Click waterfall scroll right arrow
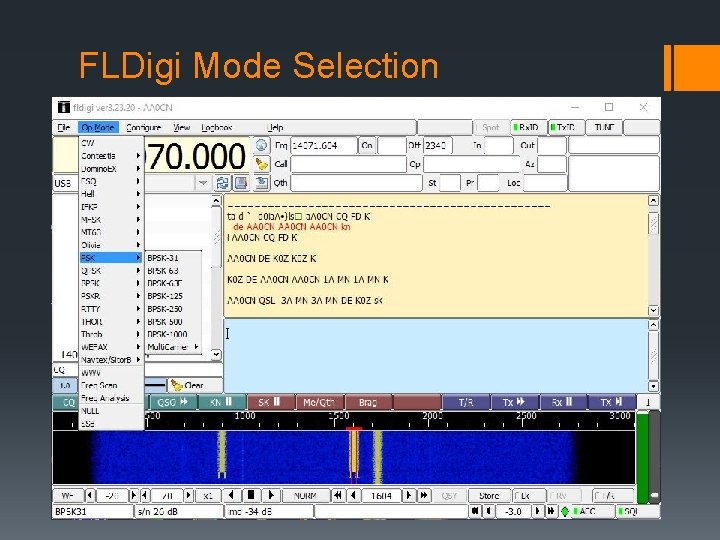The width and height of the screenshot is (720, 540). pos(271,495)
